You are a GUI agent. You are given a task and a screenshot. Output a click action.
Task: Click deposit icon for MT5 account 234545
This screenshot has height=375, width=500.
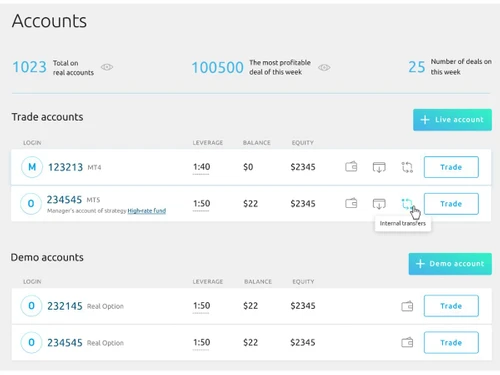click(379, 203)
